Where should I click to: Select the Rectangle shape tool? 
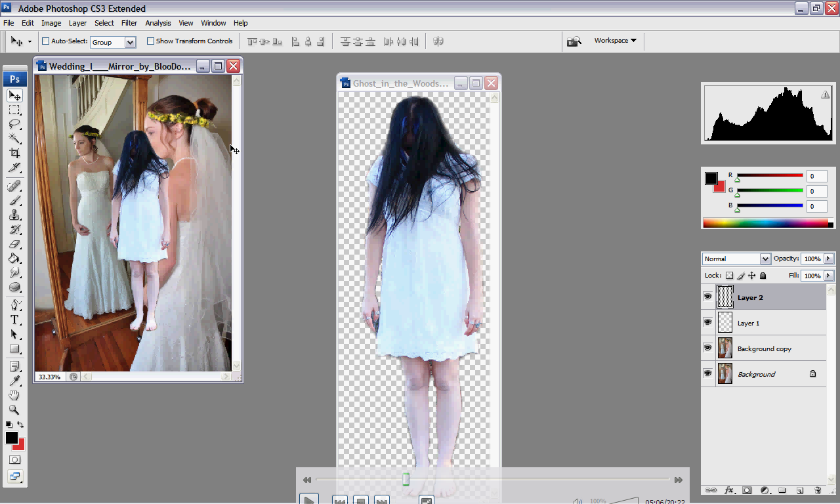(x=14, y=348)
